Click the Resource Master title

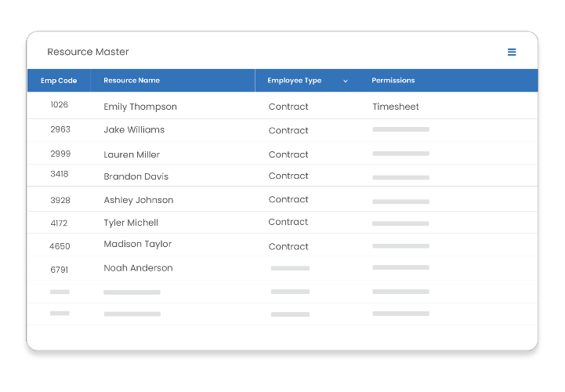point(88,53)
